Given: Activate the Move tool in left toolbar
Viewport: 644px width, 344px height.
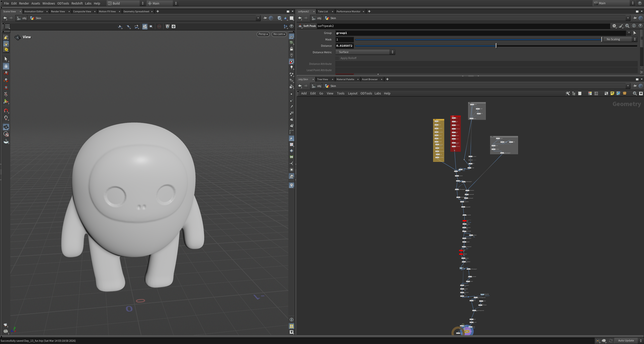Looking at the screenshot, I should tap(6, 73).
